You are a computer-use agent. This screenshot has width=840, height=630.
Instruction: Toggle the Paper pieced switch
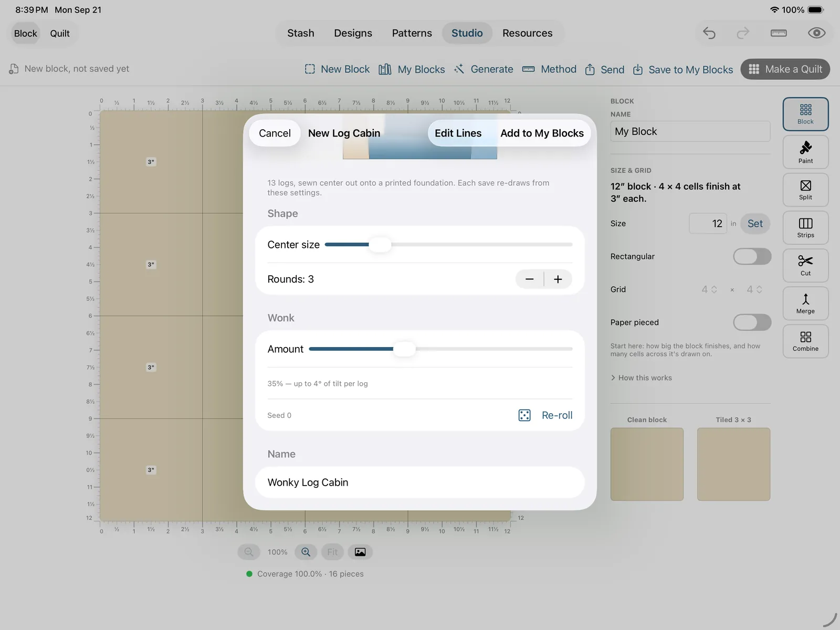(752, 322)
